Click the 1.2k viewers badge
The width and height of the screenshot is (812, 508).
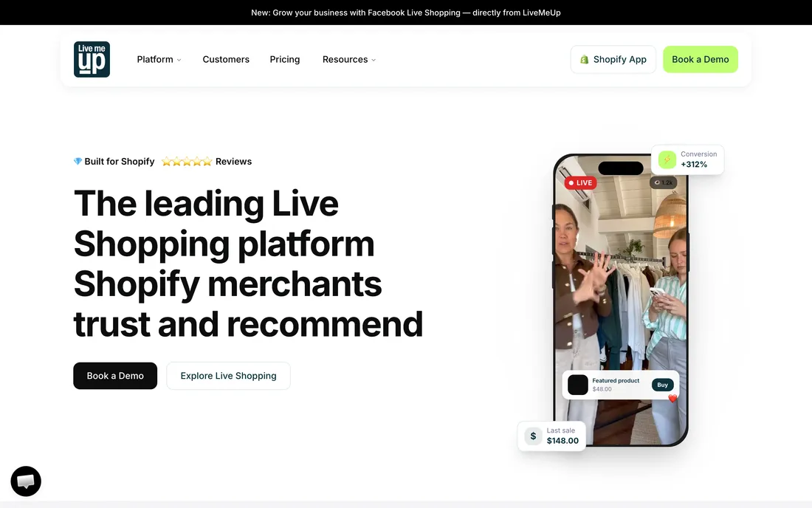[664, 182]
